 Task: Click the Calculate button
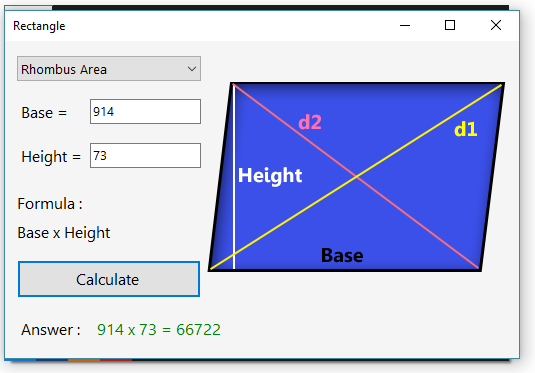coord(109,279)
